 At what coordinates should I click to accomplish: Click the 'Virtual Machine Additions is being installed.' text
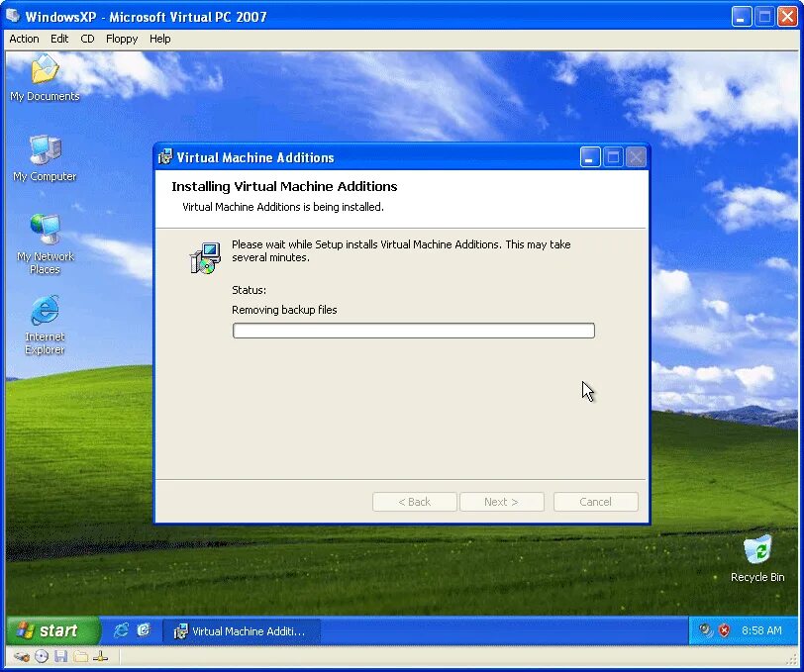[283, 207]
